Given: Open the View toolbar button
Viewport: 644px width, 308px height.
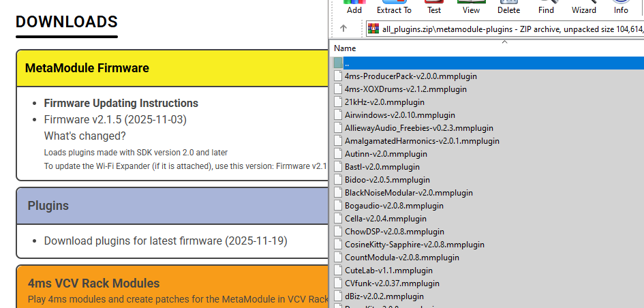Looking at the screenshot, I should [471, 7].
